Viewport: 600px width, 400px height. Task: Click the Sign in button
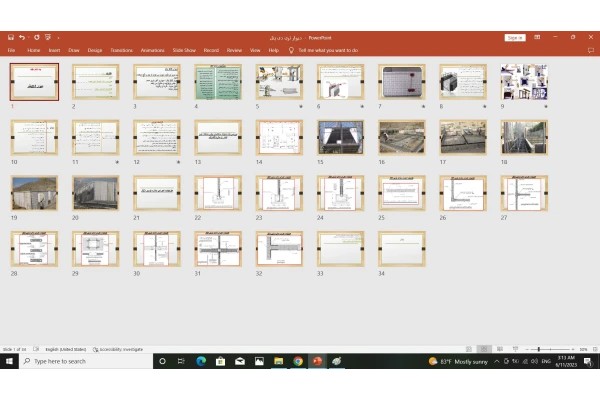pyautogui.click(x=515, y=38)
